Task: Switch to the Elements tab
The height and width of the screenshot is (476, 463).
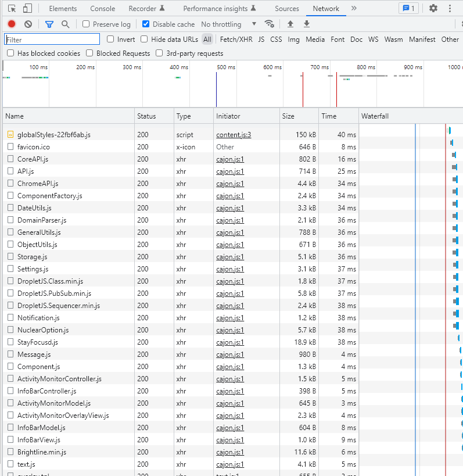Action: click(x=63, y=9)
